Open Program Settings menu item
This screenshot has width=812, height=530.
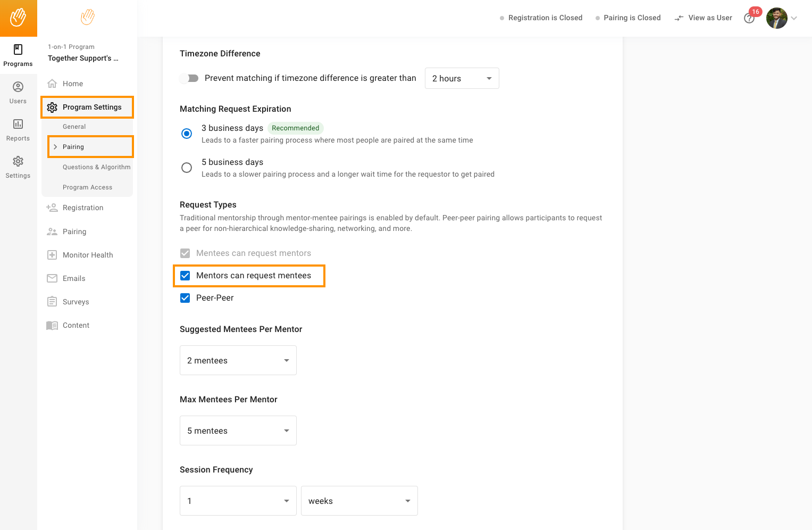[x=87, y=107]
